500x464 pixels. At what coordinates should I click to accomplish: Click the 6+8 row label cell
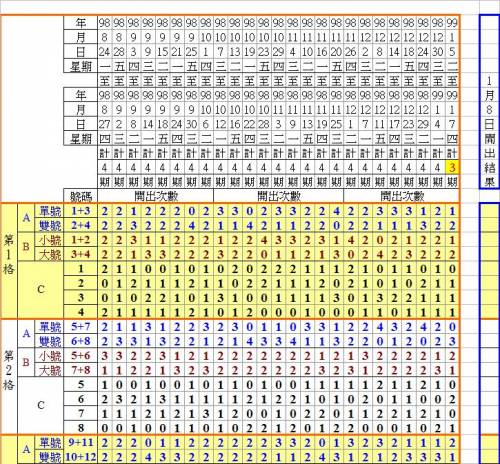(81, 341)
